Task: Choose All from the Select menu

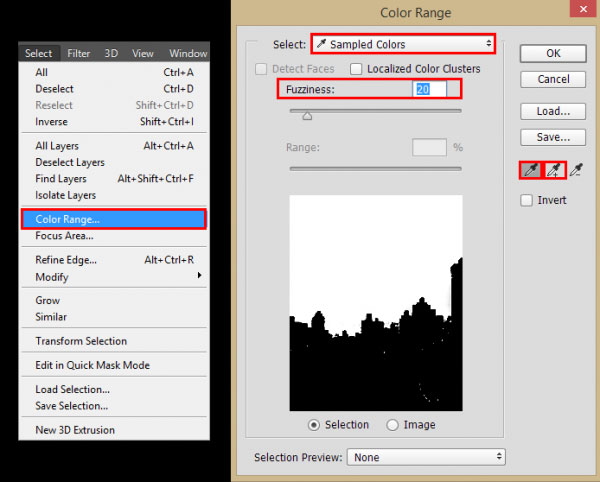Action: (x=114, y=72)
